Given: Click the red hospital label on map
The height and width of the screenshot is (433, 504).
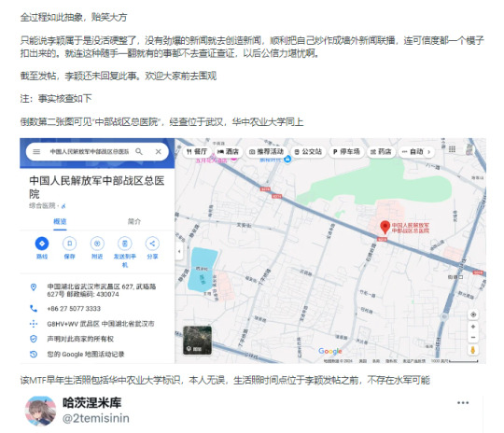Looking at the screenshot, I should click(x=410, y=228).
